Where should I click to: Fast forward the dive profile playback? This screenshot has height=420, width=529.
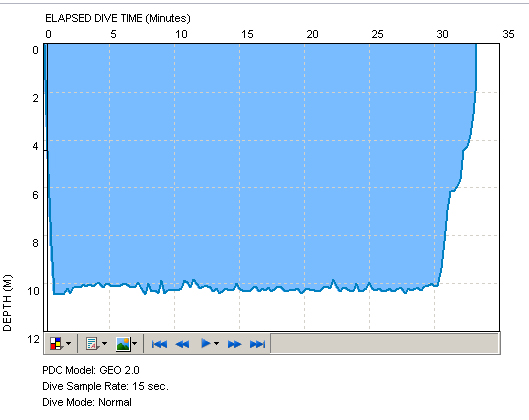tap(234, 344)
